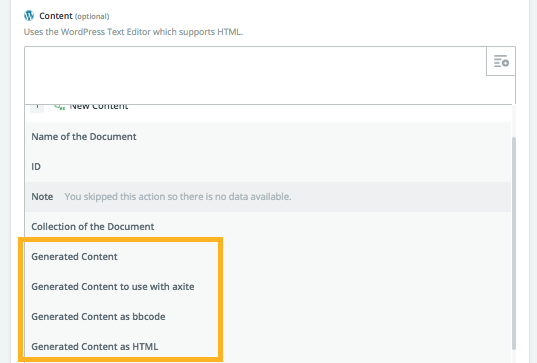Insert Generated Content as HTML option

pyautogui.click(x=268, y=347)
